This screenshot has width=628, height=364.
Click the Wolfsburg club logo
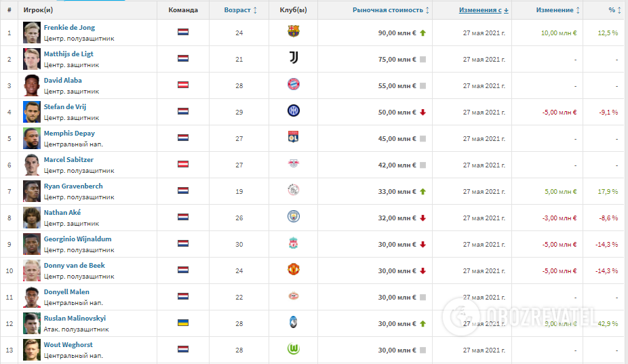click(293, 349)
